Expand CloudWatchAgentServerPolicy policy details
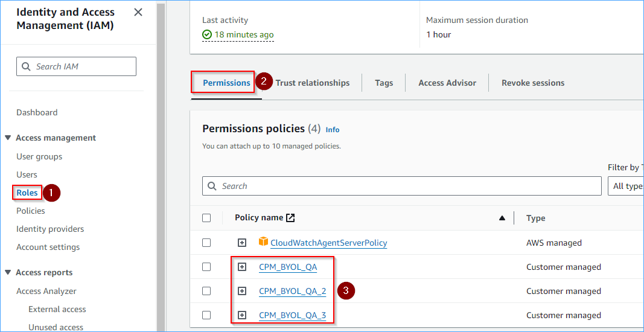 point(242,243)
